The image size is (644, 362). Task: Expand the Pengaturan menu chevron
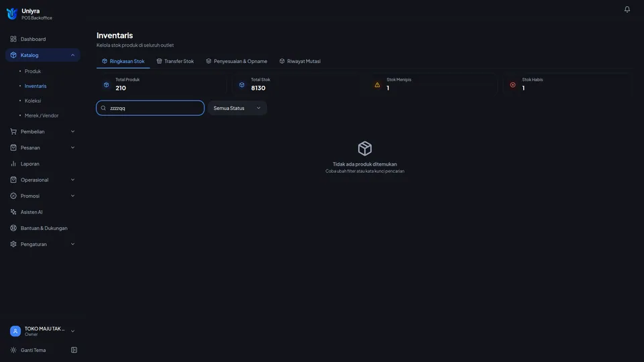click(72, 244)
